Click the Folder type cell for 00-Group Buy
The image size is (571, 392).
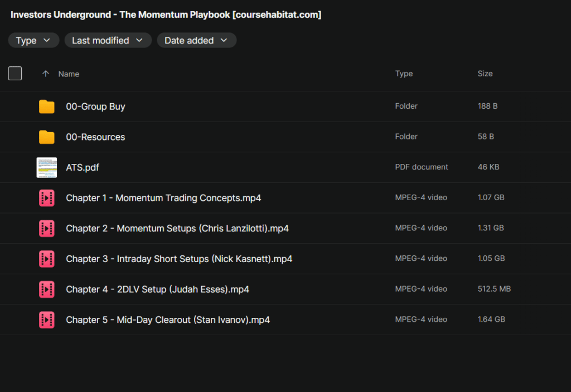407,106
